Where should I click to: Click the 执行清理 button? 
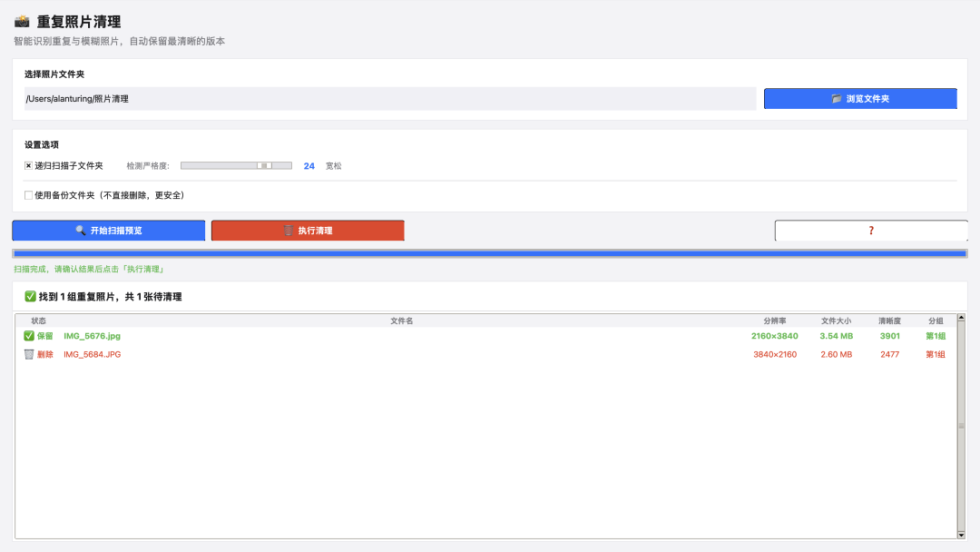tap(308, 230)
